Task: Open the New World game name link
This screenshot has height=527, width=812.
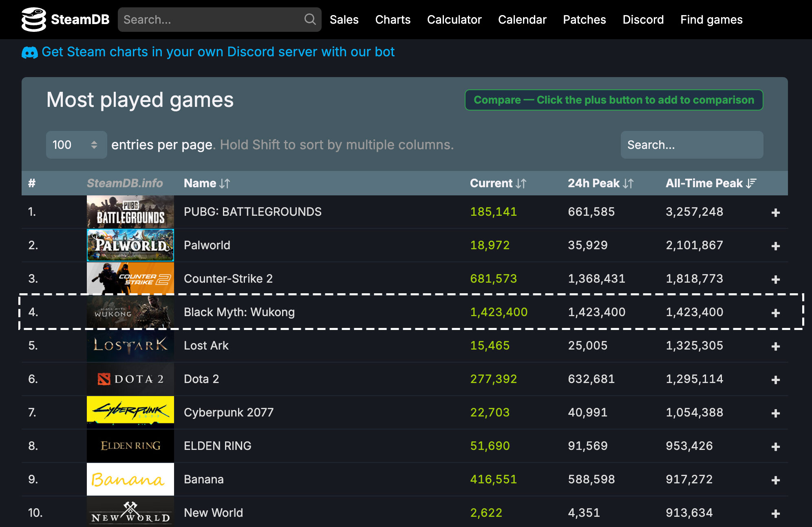Action: click(214, 513)
